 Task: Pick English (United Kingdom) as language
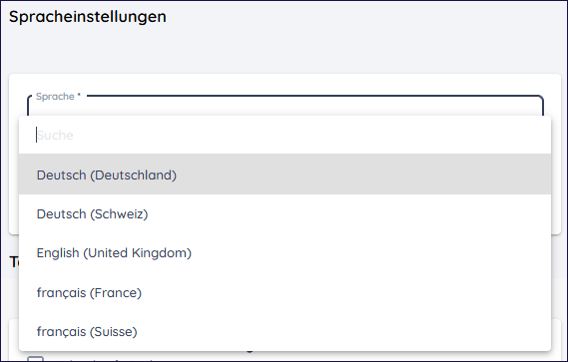click(x=114, y=253)
